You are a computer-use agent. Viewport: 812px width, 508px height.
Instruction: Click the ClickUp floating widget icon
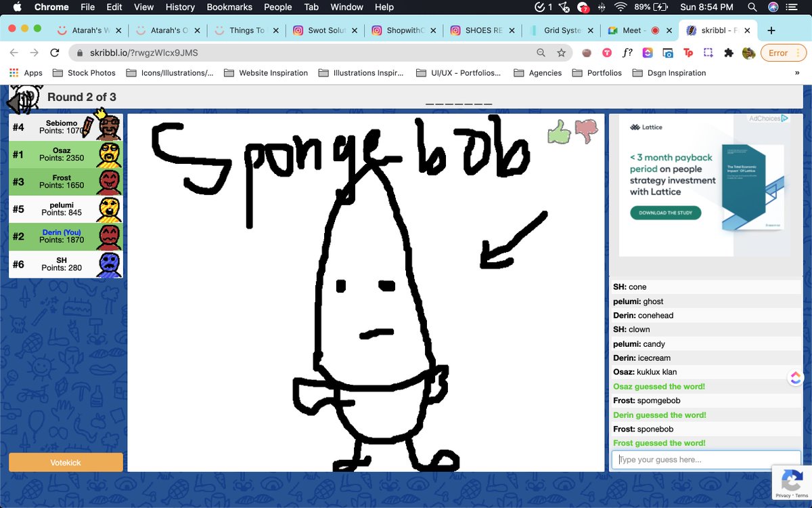(796, 377)
